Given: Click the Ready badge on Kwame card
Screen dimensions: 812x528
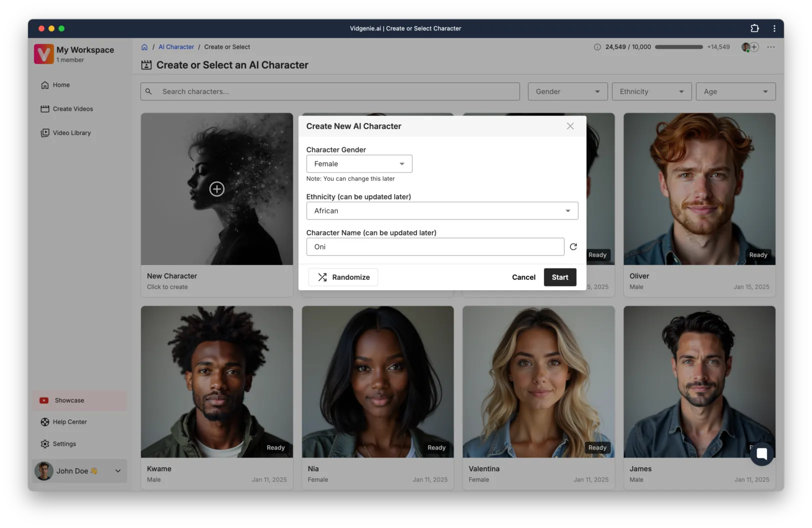Looking at the screenshot, I should 275,448.
